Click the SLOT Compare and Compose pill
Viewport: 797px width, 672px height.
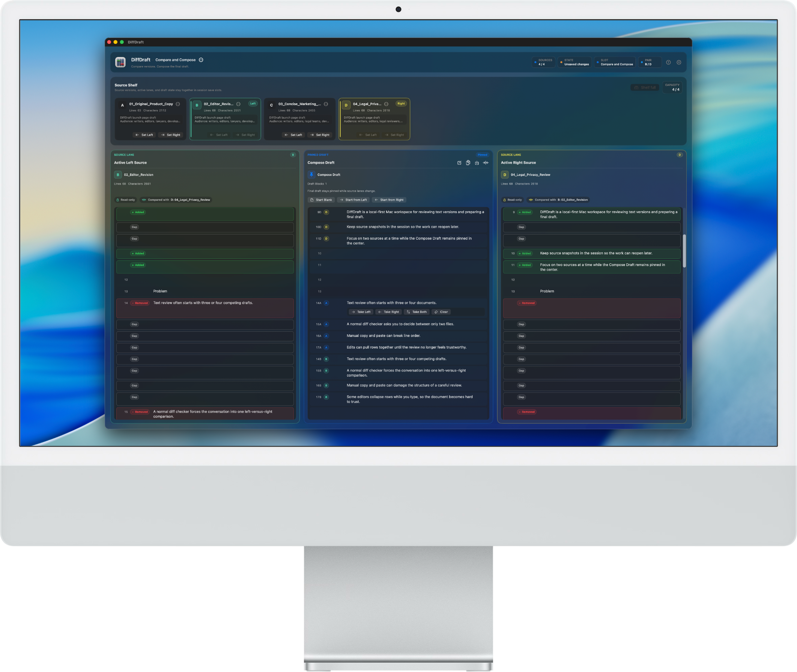(615, 62)
